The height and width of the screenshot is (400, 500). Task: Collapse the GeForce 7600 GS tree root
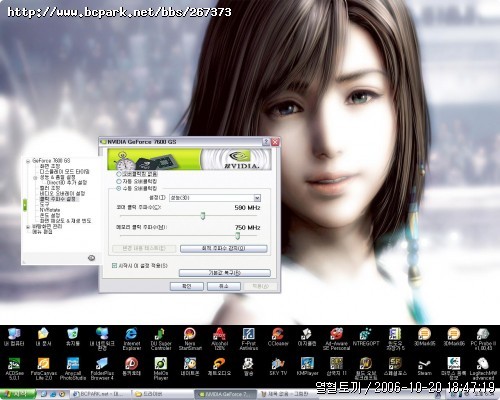[28, 161]
